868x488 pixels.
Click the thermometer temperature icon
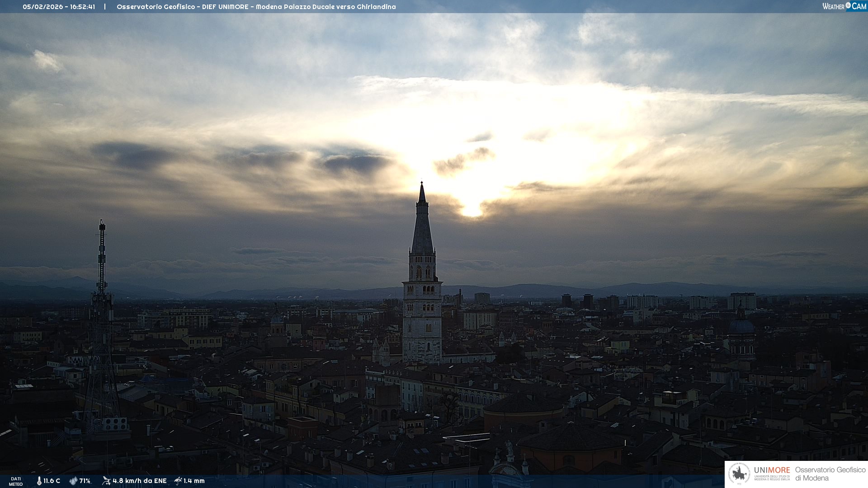(39, 481)
